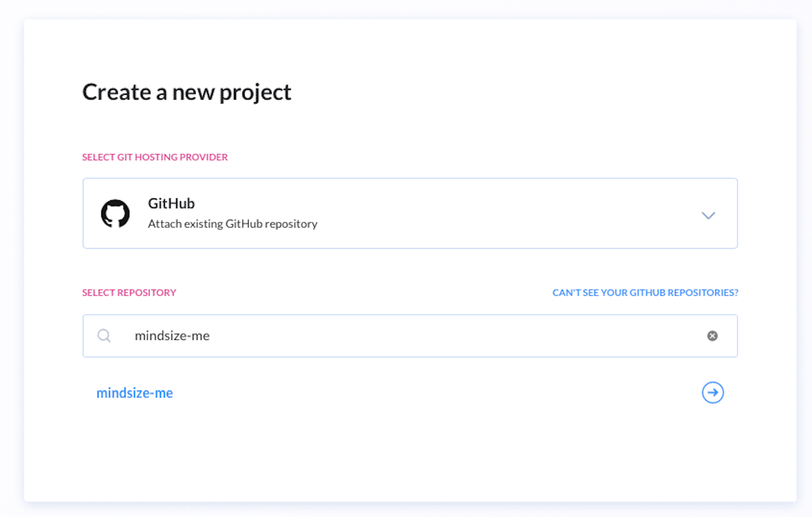Click the GitHub Octocat logo
The width and height of the screenshot is (812, 517).
tap(115, 213)
